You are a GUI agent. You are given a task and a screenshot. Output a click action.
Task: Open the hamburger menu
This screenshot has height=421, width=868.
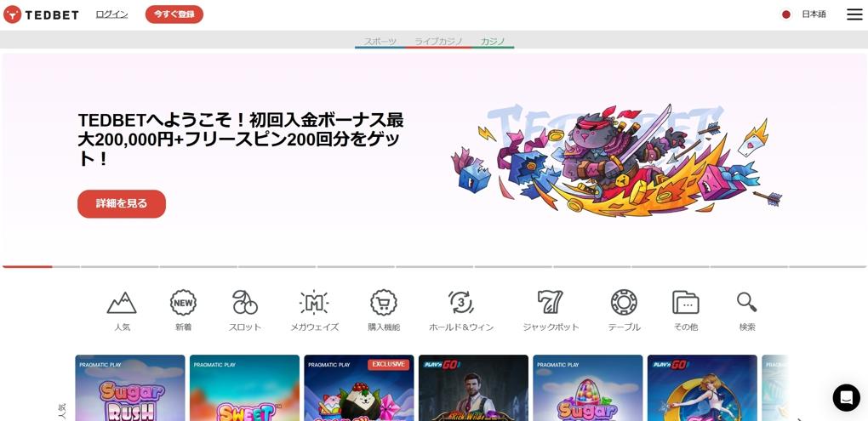tap(854, 14)
